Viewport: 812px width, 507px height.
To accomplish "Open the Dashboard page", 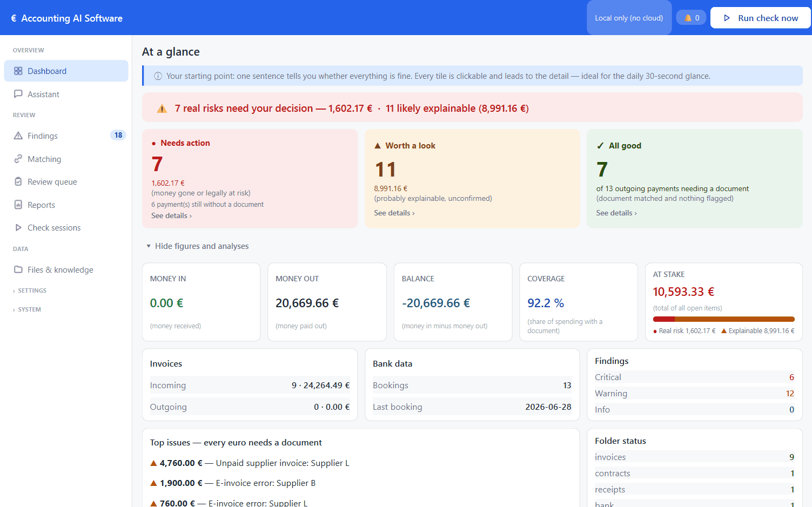I will (x=66, y=71).
